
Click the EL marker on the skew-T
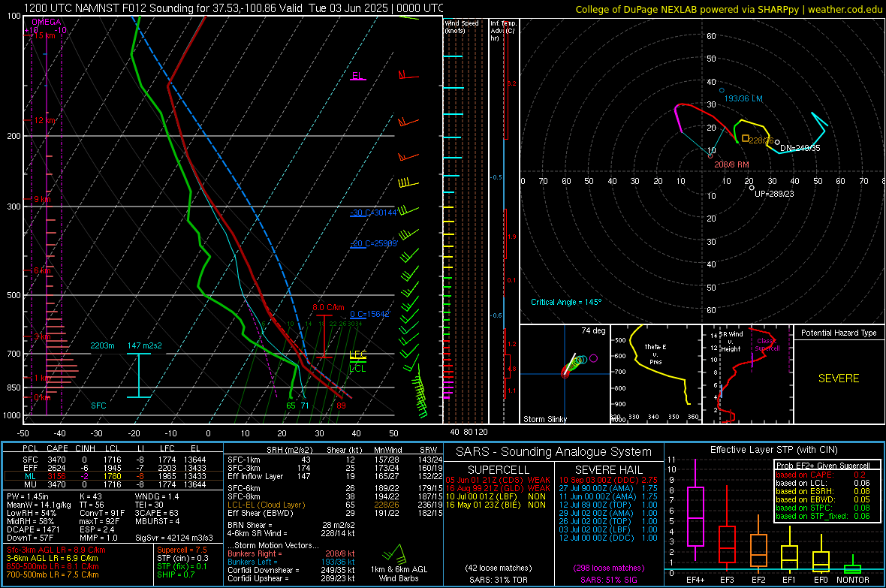[x=357, y=76]
